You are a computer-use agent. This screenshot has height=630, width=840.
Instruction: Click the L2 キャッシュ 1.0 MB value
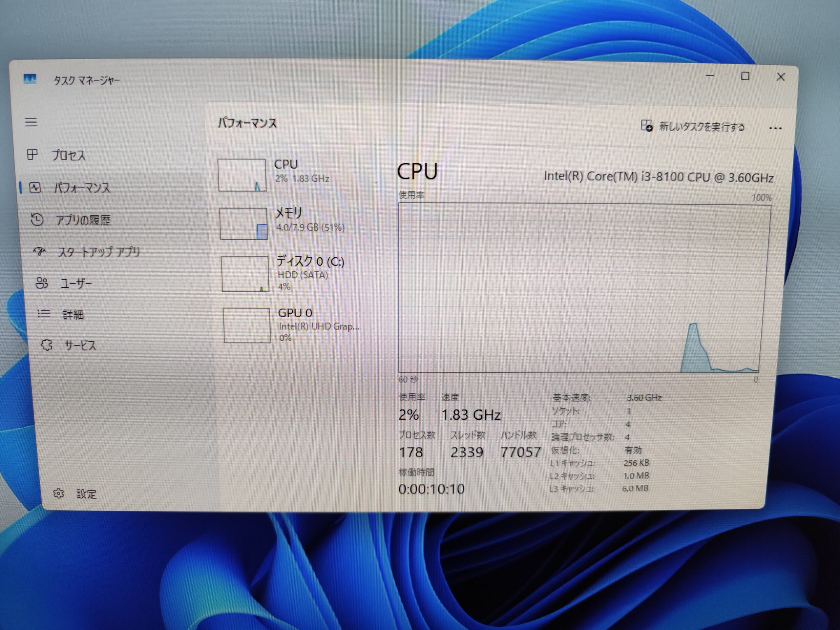[x=636, y=475]
